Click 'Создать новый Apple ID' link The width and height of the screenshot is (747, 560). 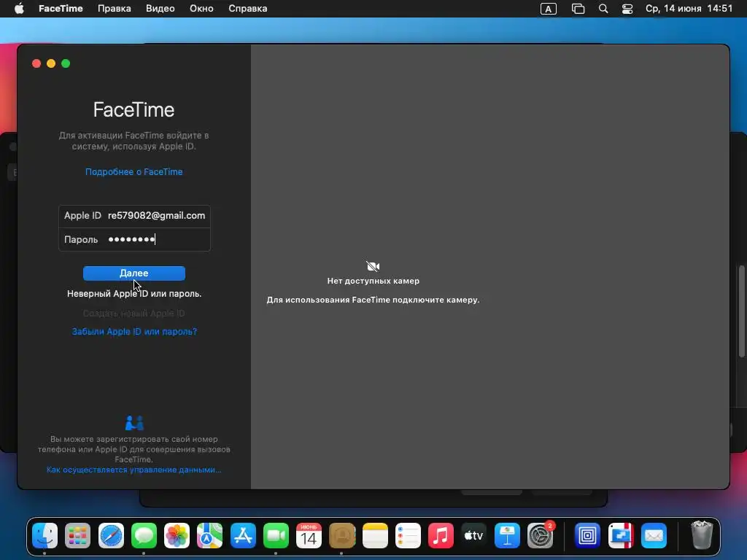(134, 314)
